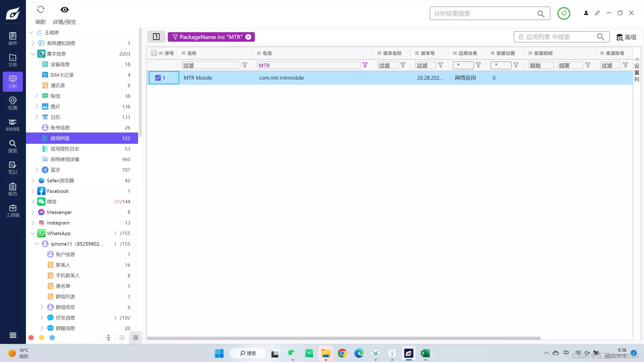Click the refresh (刷新) icon
The width and height of the screenshot is (644, 362).
[x=41, y=10]
